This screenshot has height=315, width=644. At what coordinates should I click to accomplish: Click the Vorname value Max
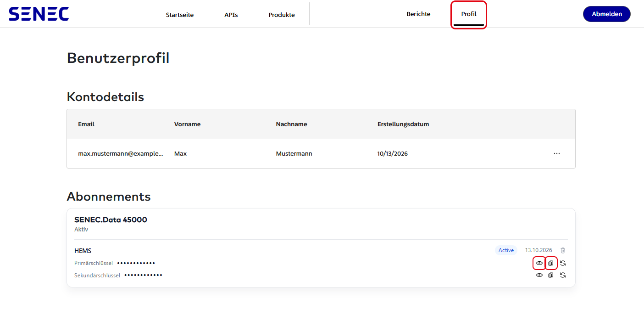pyautogui.click(x=180, y=154)
